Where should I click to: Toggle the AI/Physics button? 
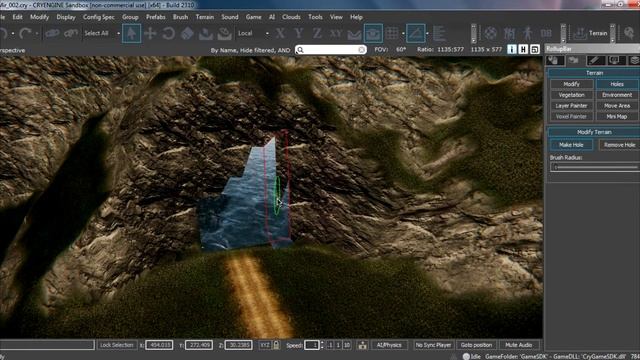click(389, 345)
